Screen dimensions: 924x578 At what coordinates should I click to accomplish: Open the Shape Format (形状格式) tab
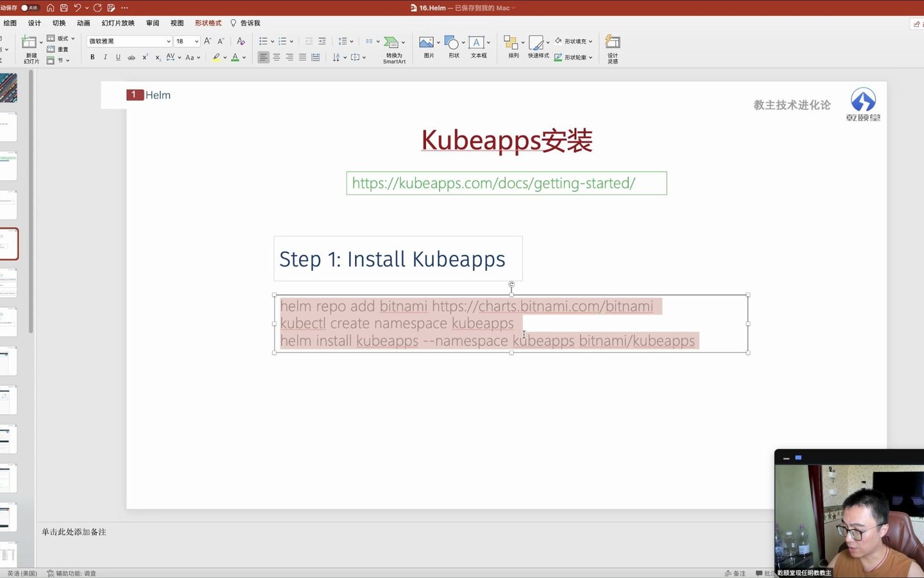click(x=208, y=23)
